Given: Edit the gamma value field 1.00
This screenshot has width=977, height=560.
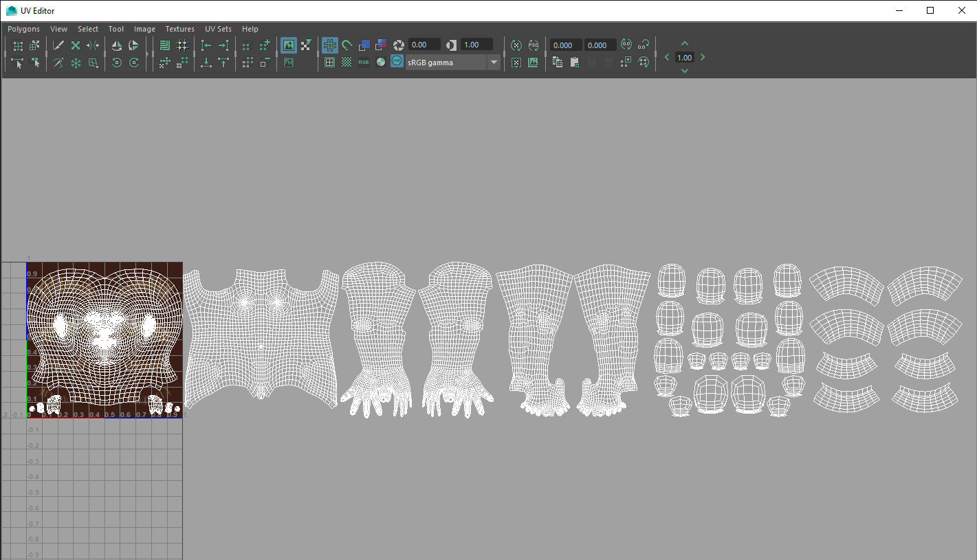Looking at the screenshot, I should click(x=477, y=45).
